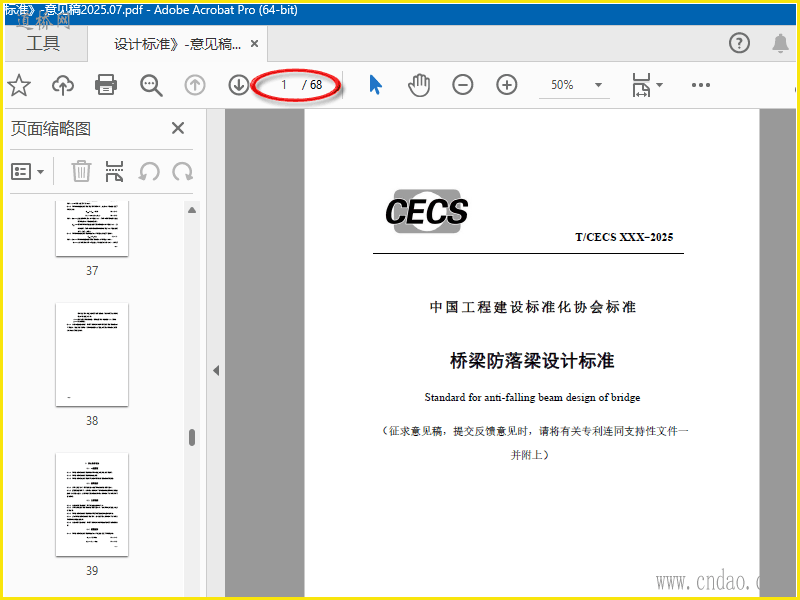Activate the hand pan tool

[419, 85]
